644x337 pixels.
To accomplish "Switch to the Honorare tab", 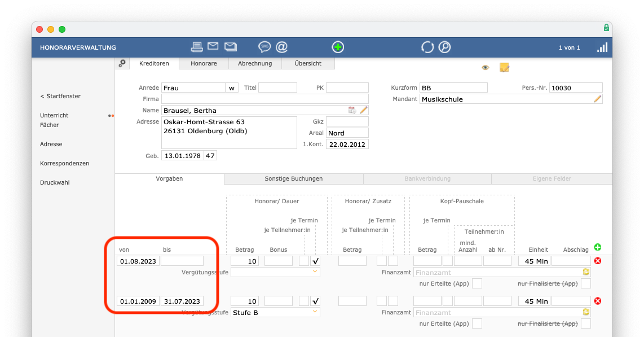I will pyautogui.click(x=204, y=63).
